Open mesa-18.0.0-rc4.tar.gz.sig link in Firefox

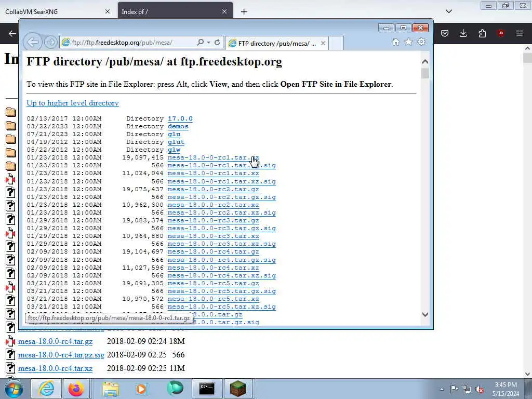click(61, 355)
